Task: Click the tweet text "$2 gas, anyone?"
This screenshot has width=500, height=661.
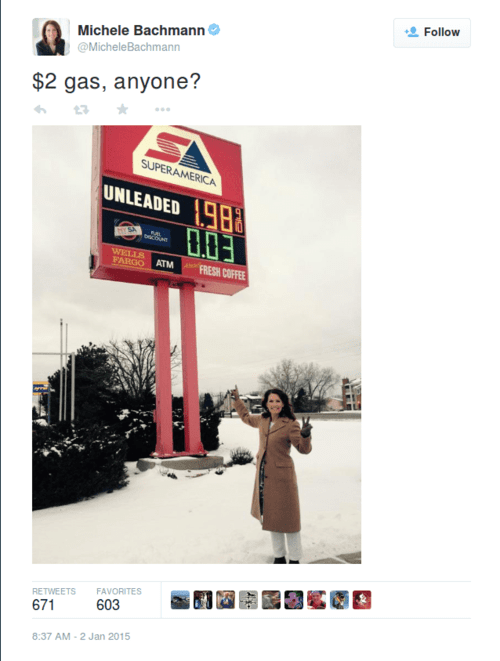Action: (x=116, y=81)
